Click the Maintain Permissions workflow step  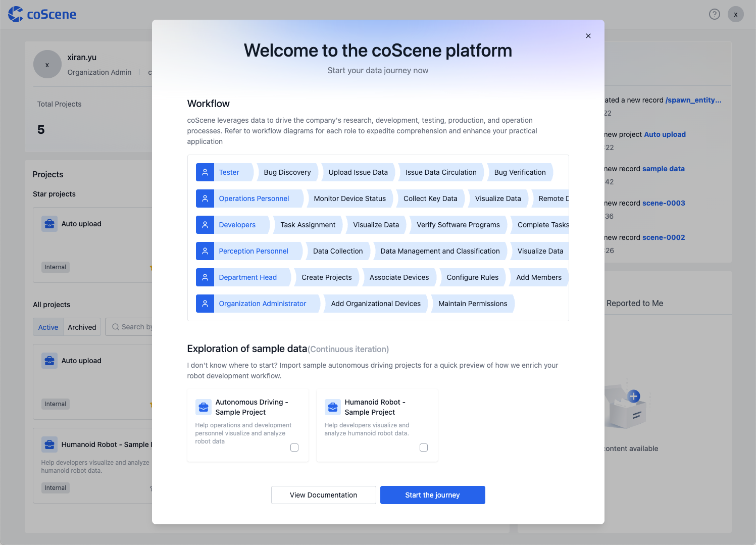[473, 304]
